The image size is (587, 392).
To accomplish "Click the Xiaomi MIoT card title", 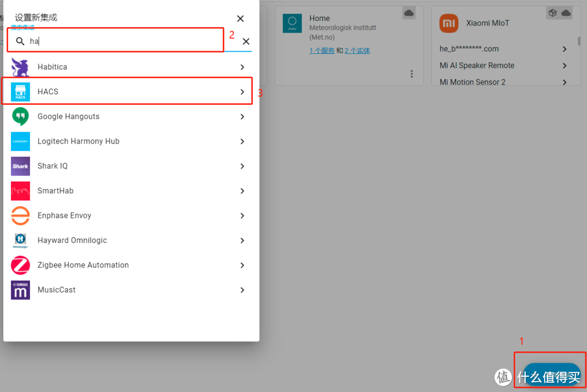I will 488,23.
